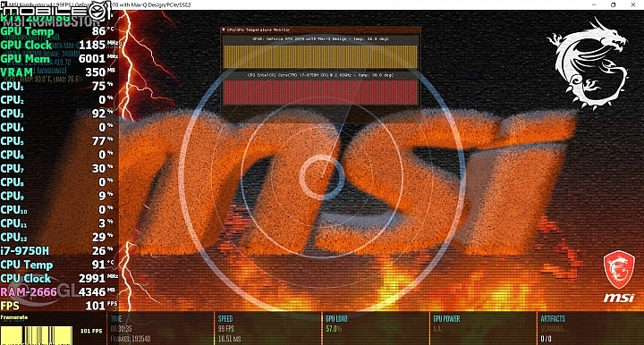The width and height of the screenshot is (644, 345).
Task: Click the GPU Mem 6001 MHz row
Action: (x=59, y=59)
